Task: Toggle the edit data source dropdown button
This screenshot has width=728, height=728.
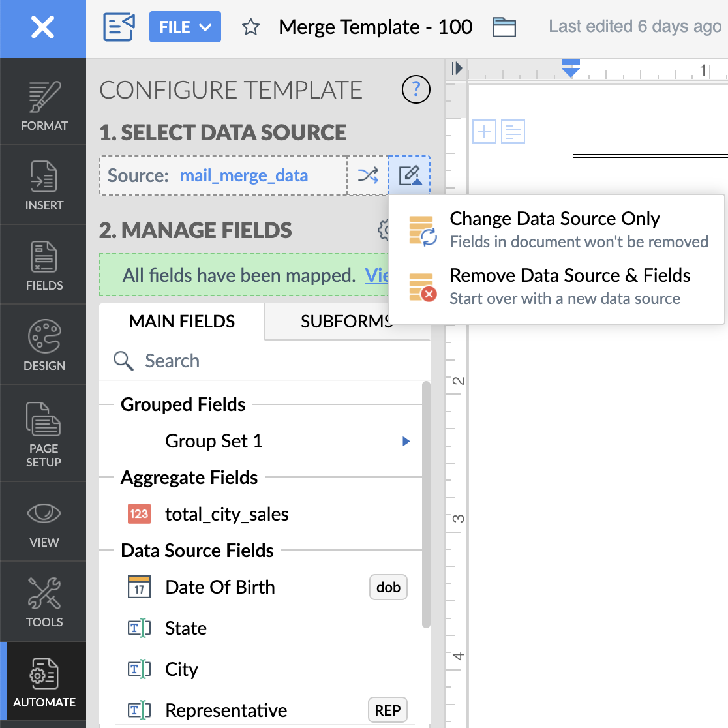Action: coord(410,175)
